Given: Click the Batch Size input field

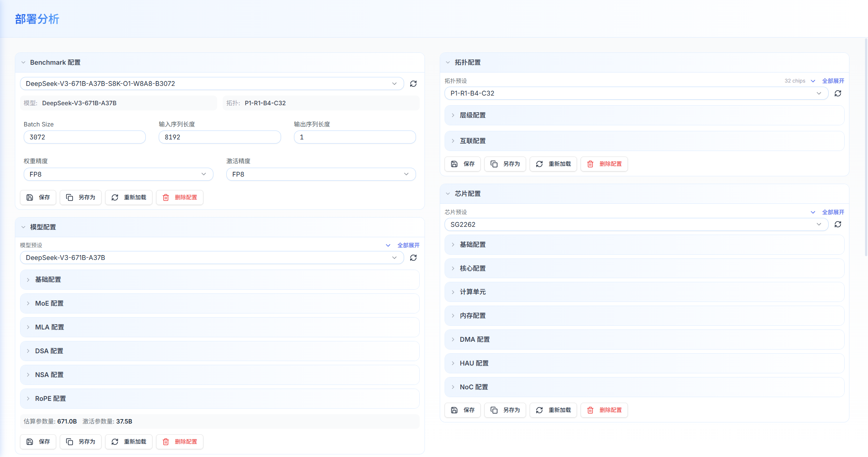Looking at the screenshot, I should (x=84, y=137).
